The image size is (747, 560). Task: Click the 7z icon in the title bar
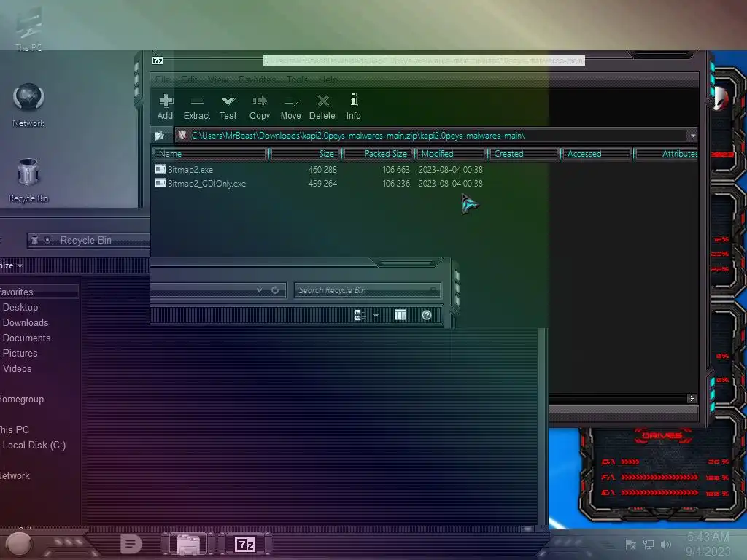point(158,61)
